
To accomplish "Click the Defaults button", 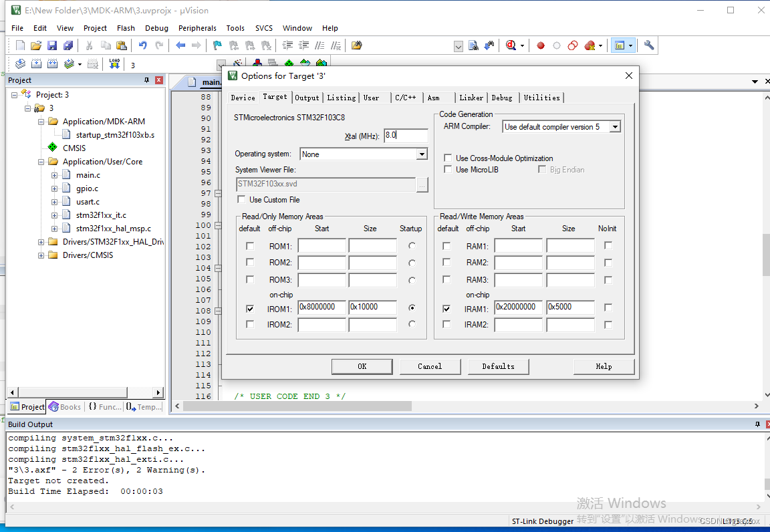I will click(x=499, y=366).
